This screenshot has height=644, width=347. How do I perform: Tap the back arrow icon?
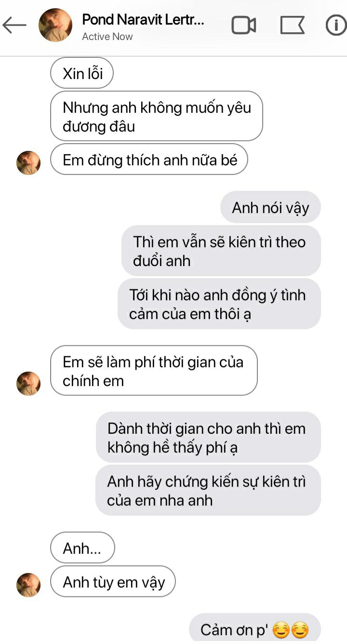14,25
